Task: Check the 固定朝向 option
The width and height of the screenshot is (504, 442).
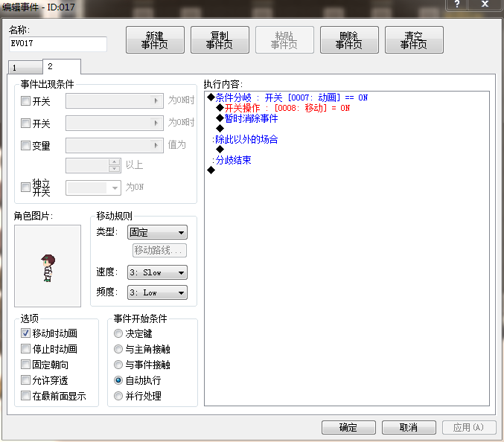Action: click(25, 365)
